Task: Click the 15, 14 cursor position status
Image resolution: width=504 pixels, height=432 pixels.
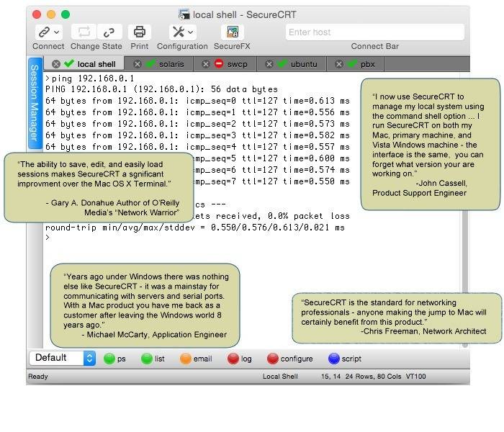Action: (x=330, y=377)
